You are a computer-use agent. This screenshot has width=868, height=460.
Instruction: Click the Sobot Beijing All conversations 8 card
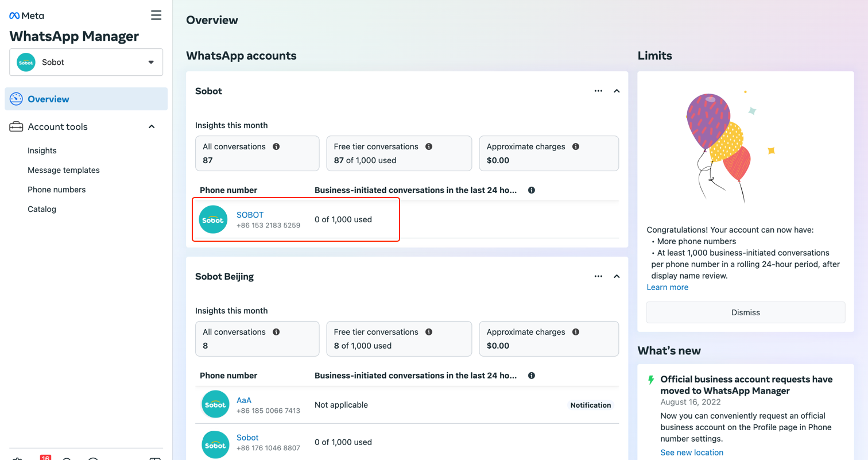257,339
